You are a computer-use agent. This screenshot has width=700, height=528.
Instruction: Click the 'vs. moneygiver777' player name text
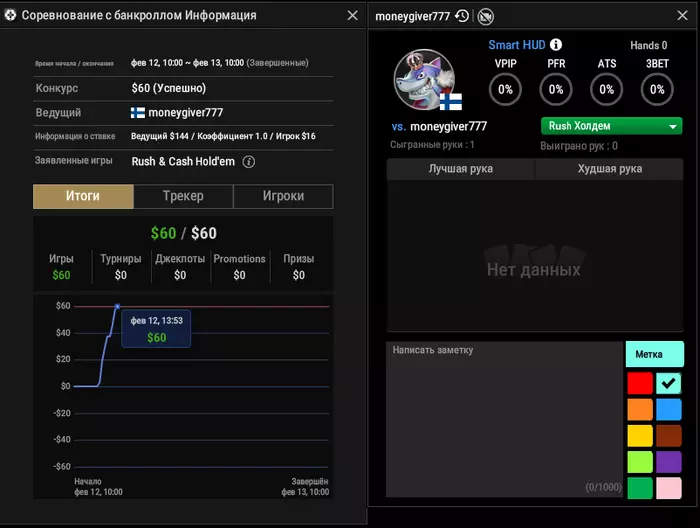point(439,126)
